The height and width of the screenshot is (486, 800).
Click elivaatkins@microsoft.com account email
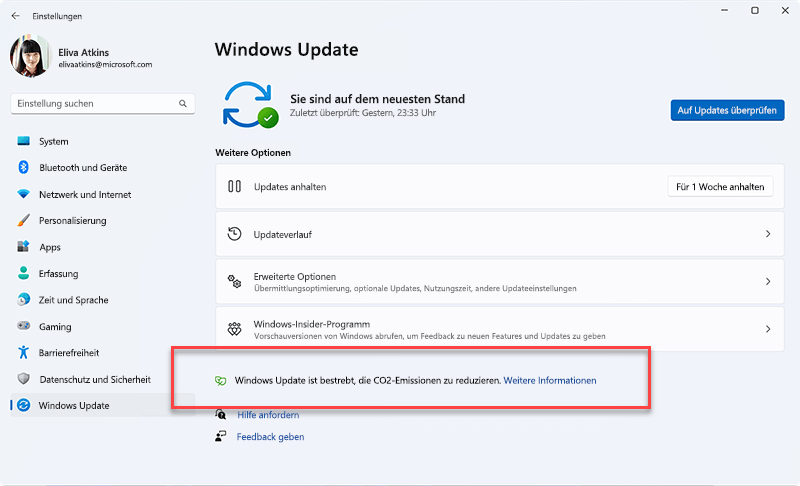pyautogui.click(x=105, y=64)
